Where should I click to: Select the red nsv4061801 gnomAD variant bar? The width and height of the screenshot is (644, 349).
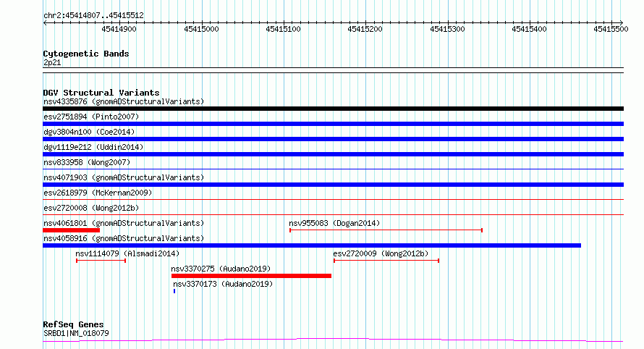tap(71, 230)
